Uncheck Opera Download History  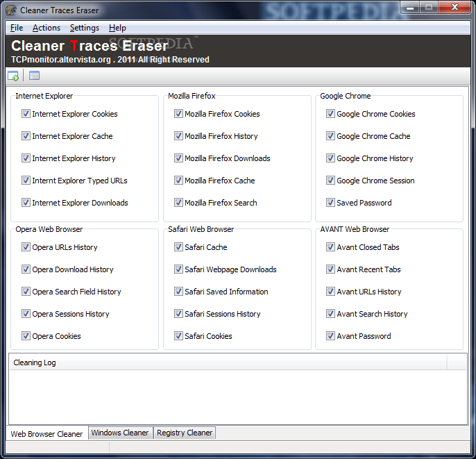[26, 269]
